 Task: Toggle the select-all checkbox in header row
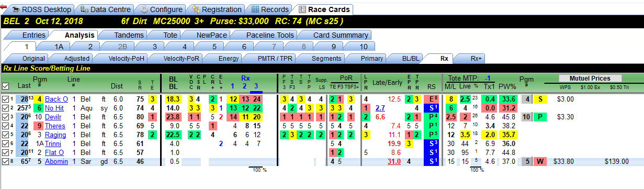point(6,86)
